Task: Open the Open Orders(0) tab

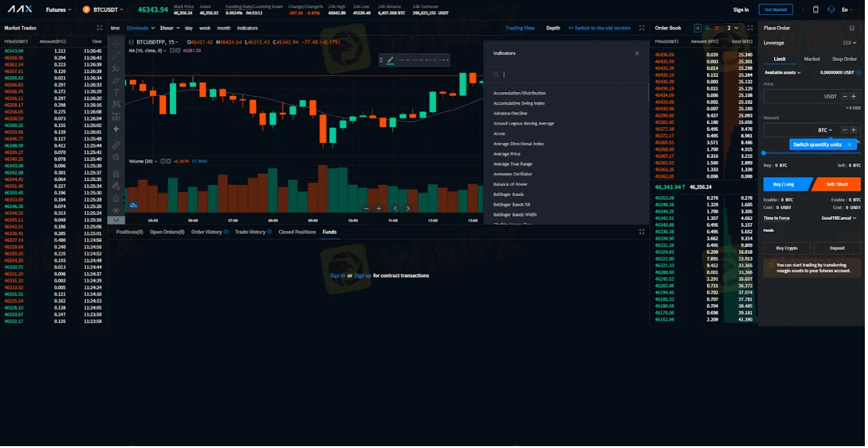Action: [167, 232]
